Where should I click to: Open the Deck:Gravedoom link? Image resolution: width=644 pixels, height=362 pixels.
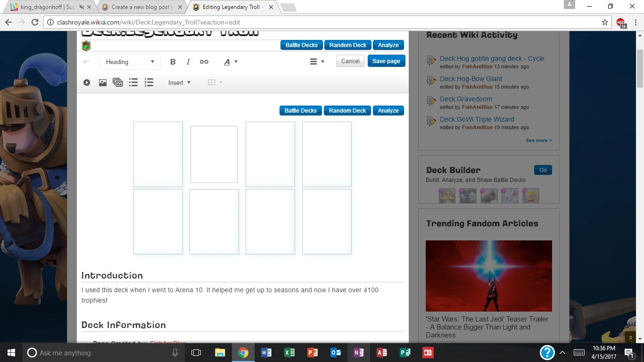coord(466,99)
